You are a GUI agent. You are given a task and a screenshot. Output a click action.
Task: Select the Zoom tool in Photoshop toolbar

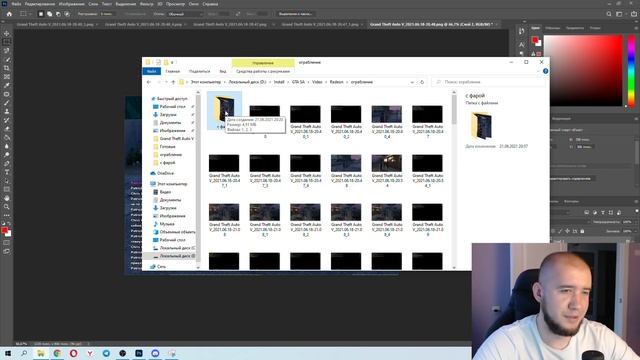click(7, 207)
